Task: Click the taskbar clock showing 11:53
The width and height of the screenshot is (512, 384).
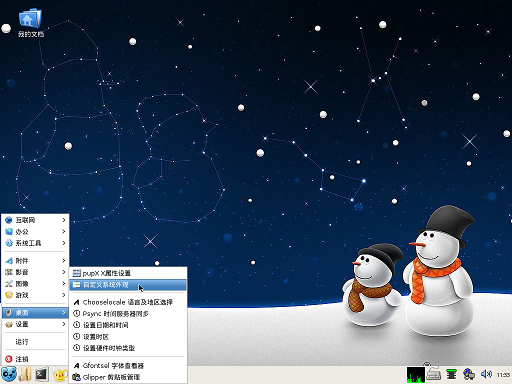Action: tap(503, 375)
